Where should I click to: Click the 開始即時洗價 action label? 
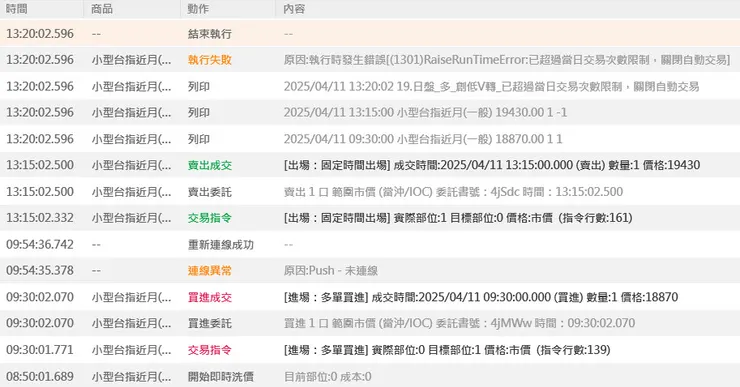coord(221,377)
